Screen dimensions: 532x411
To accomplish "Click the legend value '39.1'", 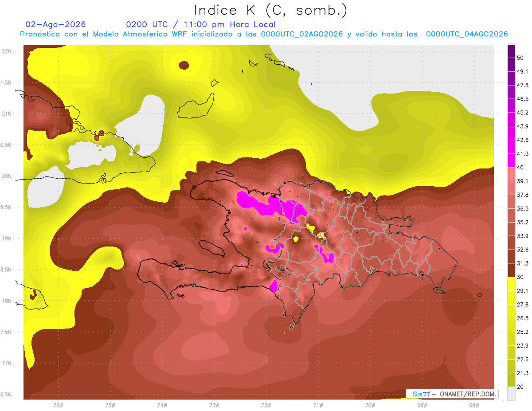I will [523, 181].
